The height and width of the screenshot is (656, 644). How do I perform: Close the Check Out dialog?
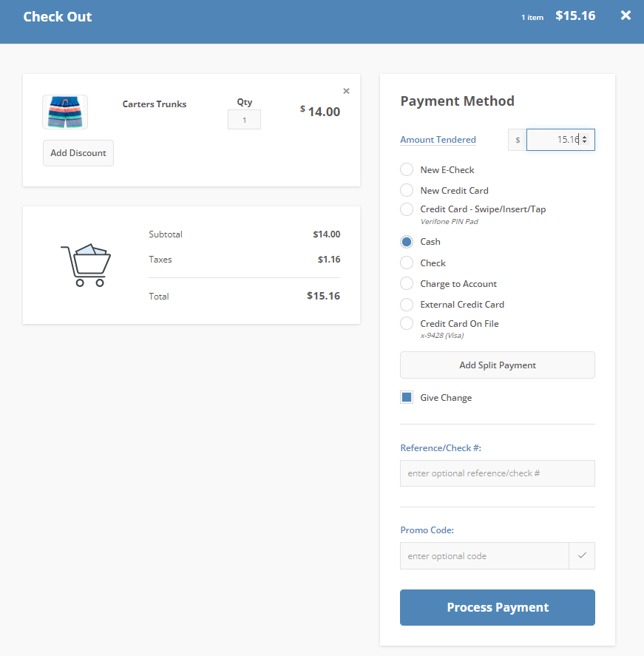coord(626,16)
